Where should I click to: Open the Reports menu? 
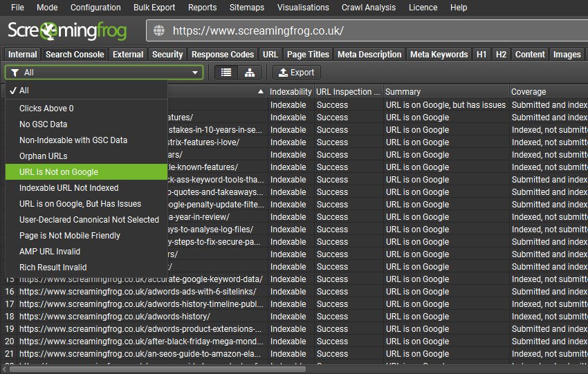tap(203, 8)
